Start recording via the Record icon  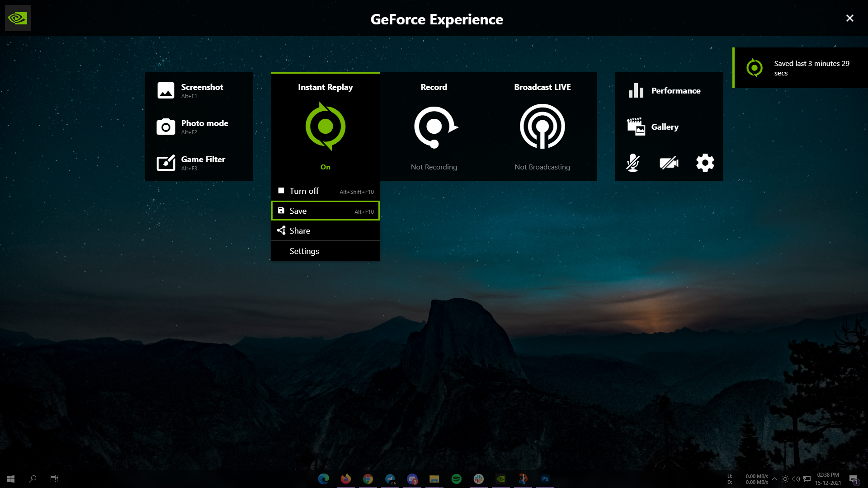coord(434,127)
